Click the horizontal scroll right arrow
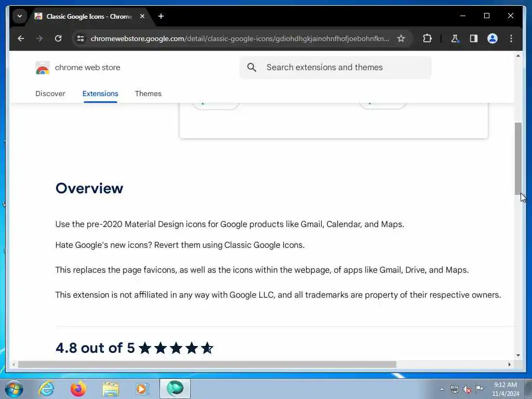The height and width of the screenshot is (399, 532). point(509,364)
